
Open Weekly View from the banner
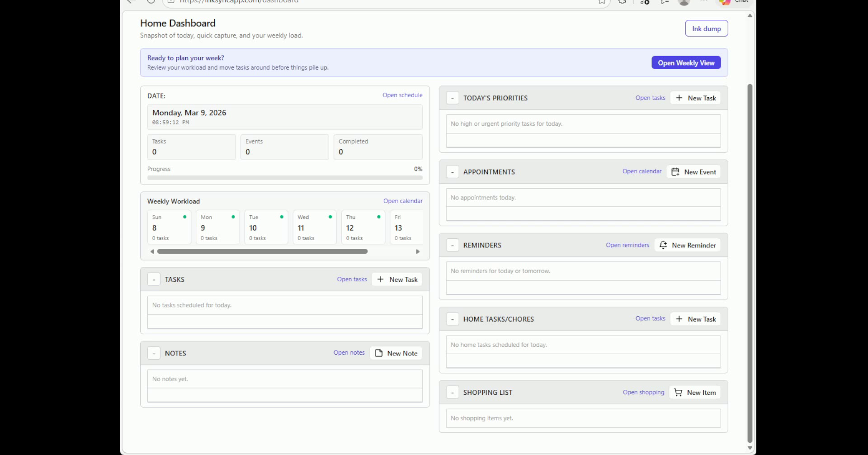[x=686, y=62]
